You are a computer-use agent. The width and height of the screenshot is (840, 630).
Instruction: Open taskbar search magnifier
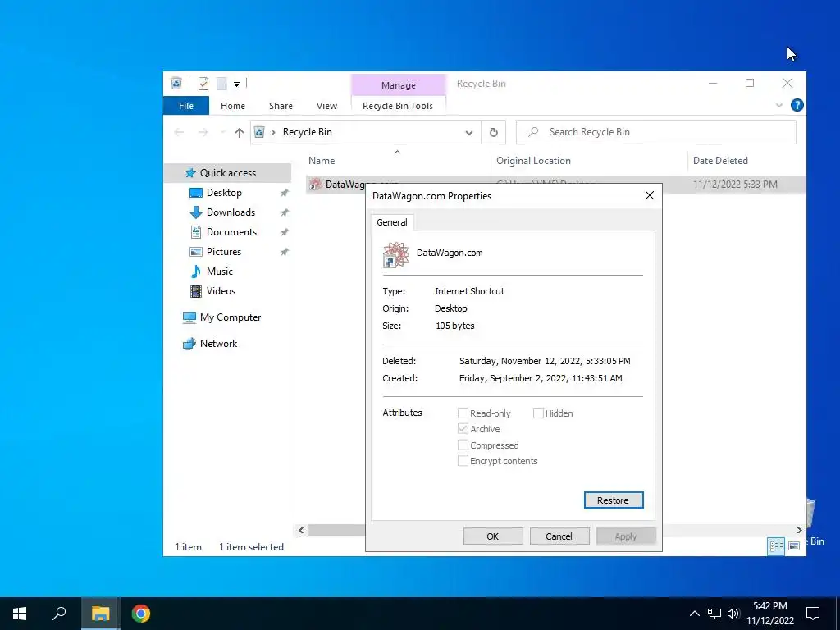(x=59, y=614)
